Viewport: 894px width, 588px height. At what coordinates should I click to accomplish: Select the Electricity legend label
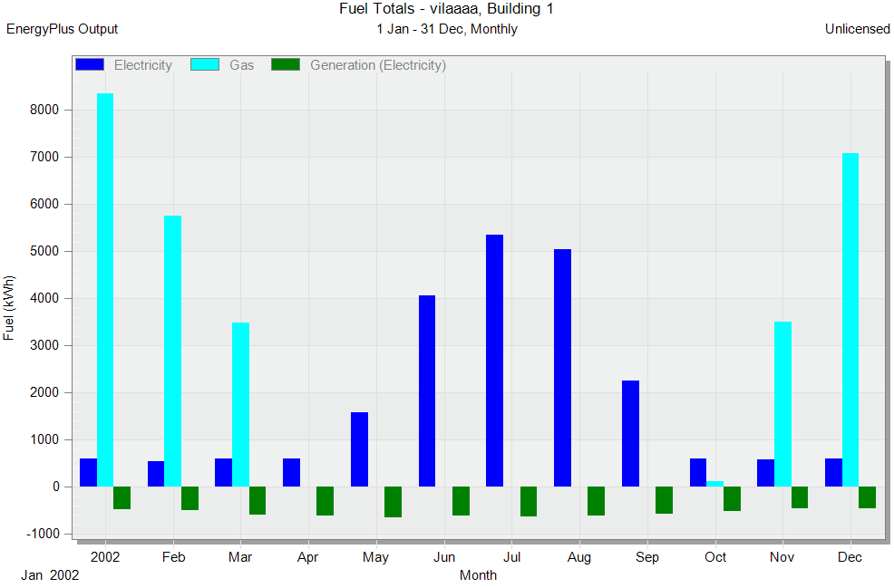[143, 65]
